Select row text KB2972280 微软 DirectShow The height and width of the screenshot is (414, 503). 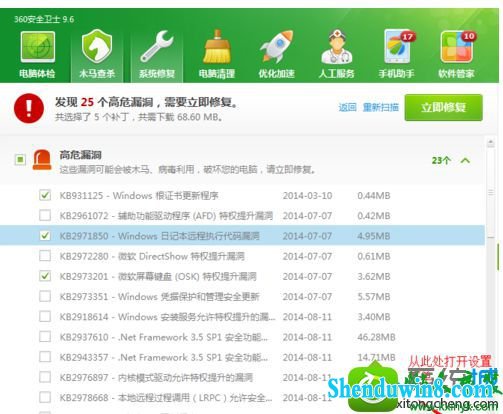coord(152,256)
